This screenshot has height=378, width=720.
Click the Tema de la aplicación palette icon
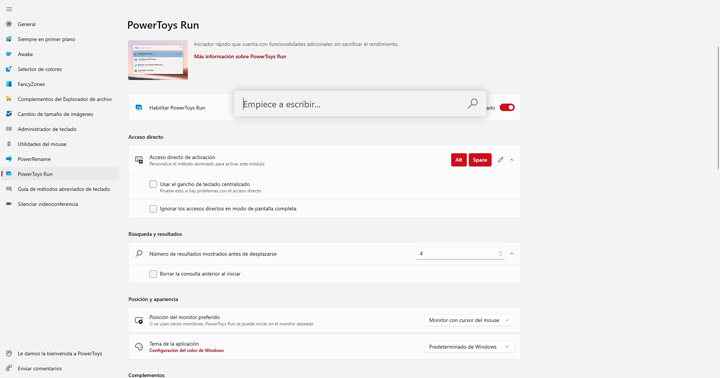[139, 347]
